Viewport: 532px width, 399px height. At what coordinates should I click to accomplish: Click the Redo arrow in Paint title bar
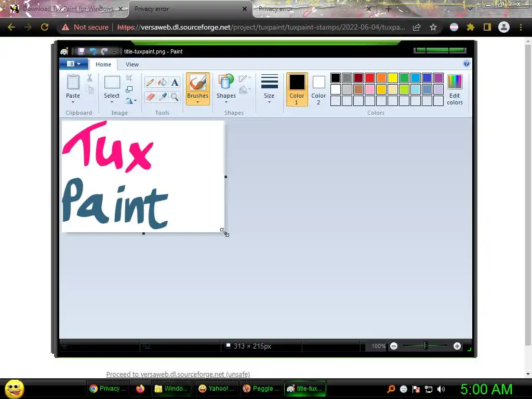(104, 51)
